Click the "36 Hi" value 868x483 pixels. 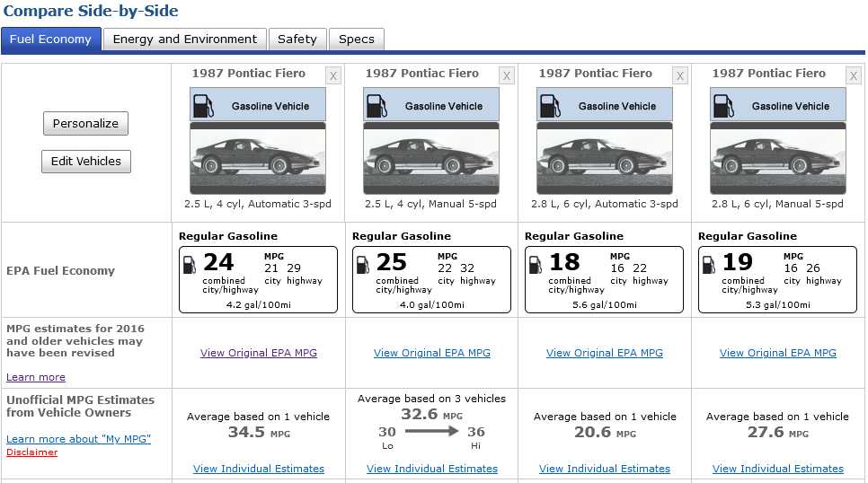coord(476,437)
